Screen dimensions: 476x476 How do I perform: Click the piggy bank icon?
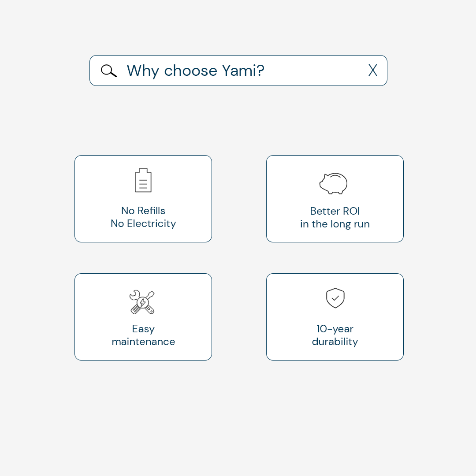point(334,183)
